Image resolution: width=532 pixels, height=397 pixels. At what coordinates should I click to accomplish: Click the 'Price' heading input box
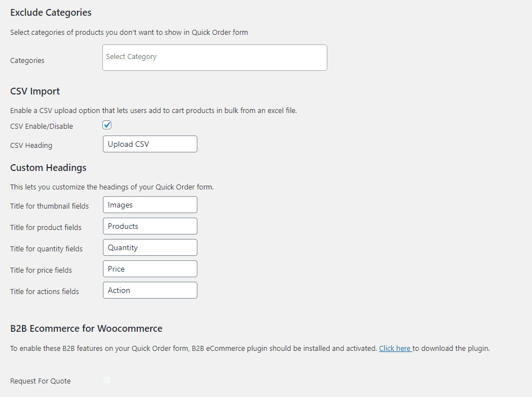coord(150,269)
